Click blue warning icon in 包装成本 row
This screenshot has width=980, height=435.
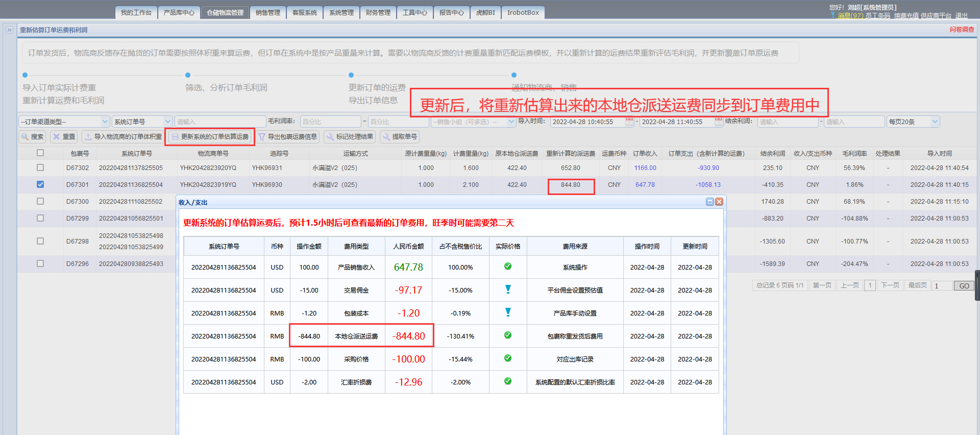[508, 312]
